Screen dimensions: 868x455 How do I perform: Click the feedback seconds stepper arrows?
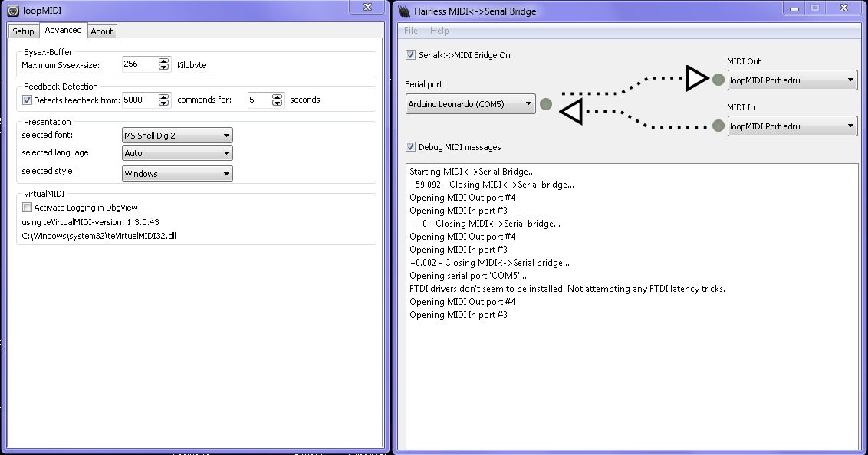278,100
